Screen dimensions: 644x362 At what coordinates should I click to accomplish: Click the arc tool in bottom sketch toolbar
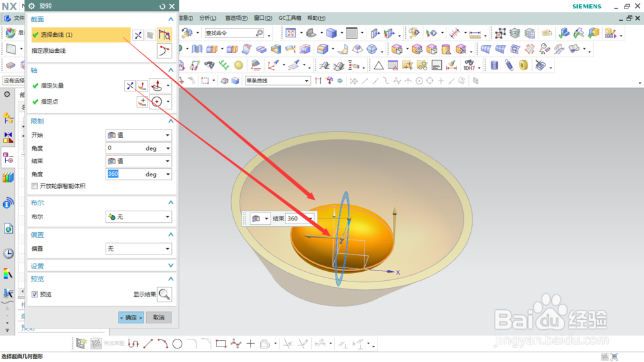pyautogui.click(x=162, y=343)
